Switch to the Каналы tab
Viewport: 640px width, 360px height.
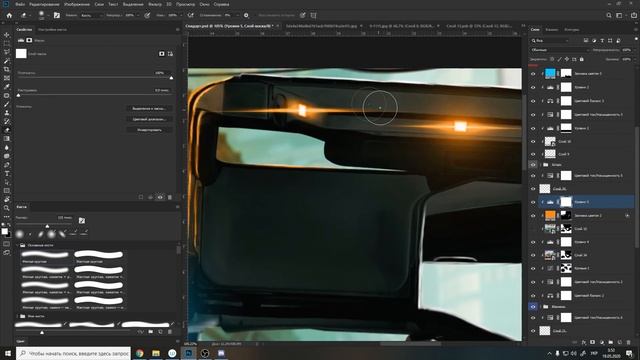pos(551,29)
